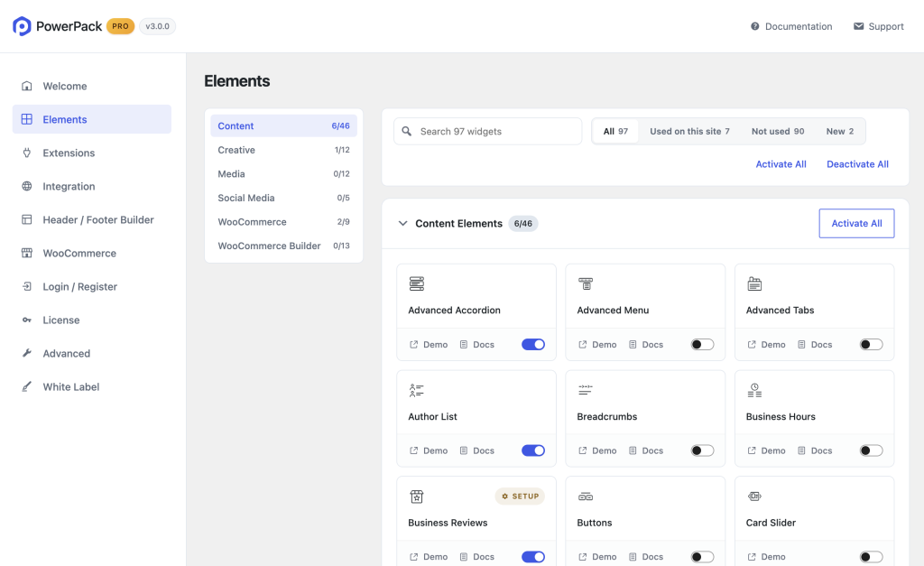
Task: Show the All 97 filter tab
Action: tap(615, 131)
